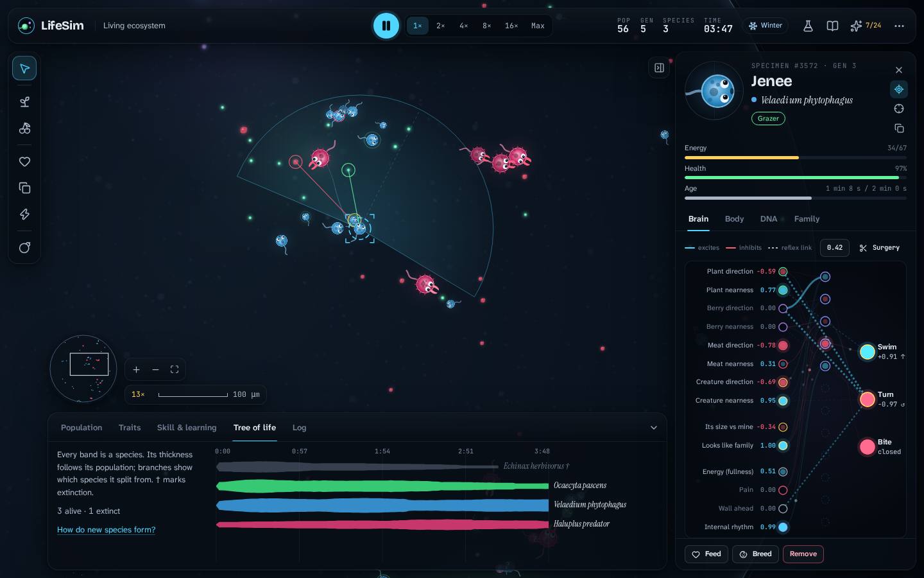
Task: Open the DNA tab
Action: pos(769,219)
